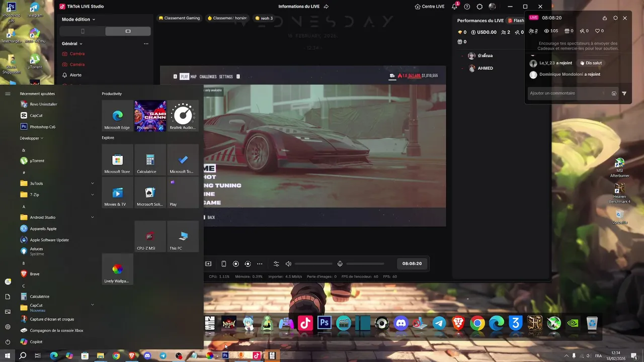Expand the Développer section in the Start menu
Image resolution: width=644 pixels, height=362 pixels.
click(x=32, y=138)
